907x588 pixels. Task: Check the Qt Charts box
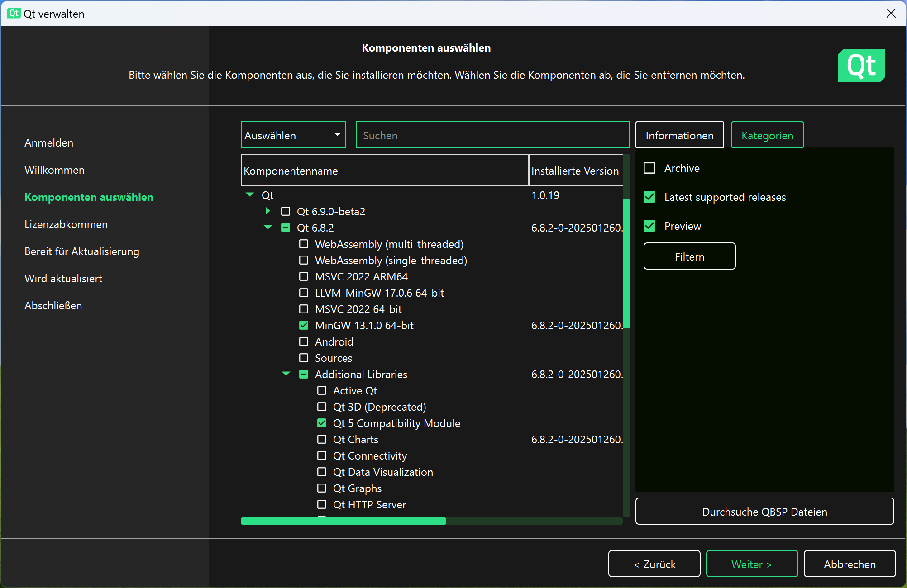[322, 440]
